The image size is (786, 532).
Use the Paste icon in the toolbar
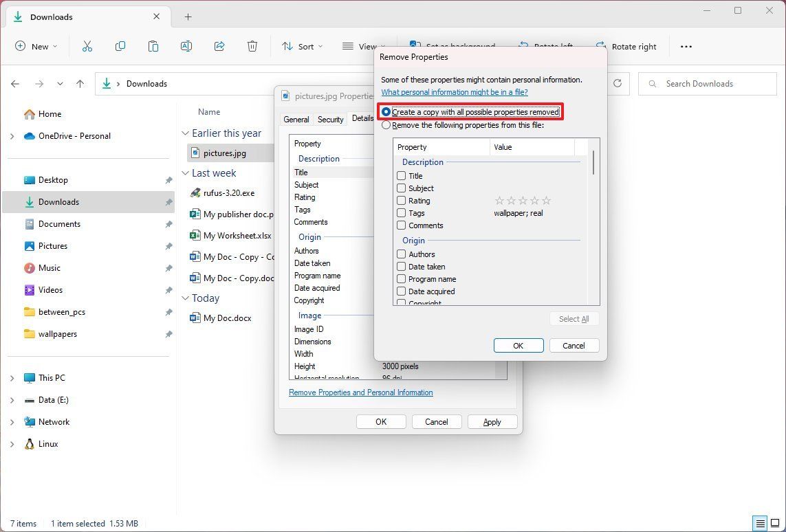pyautogui.click(x=153, y=46)
